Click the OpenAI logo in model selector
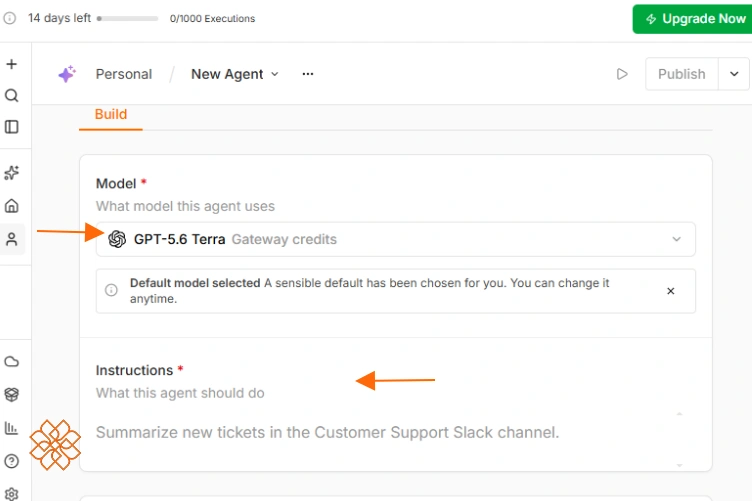Screen dimensions: 752x501 117,239
